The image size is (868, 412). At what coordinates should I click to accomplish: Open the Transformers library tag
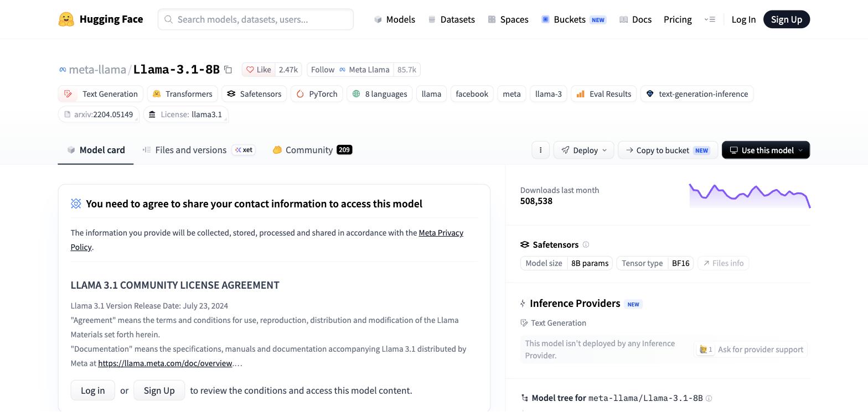click(182, 94)
